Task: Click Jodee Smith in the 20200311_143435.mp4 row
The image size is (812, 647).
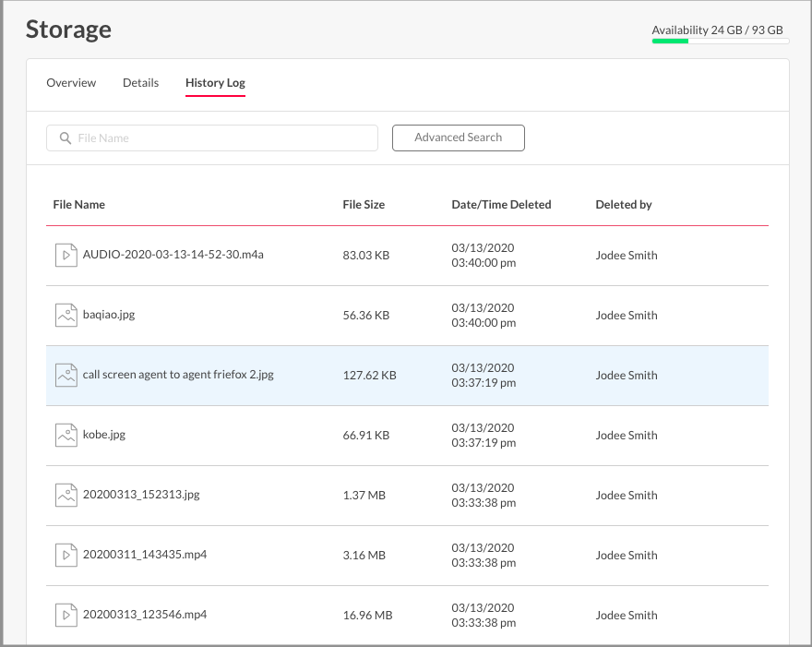Action: click(x=627, y=556)
